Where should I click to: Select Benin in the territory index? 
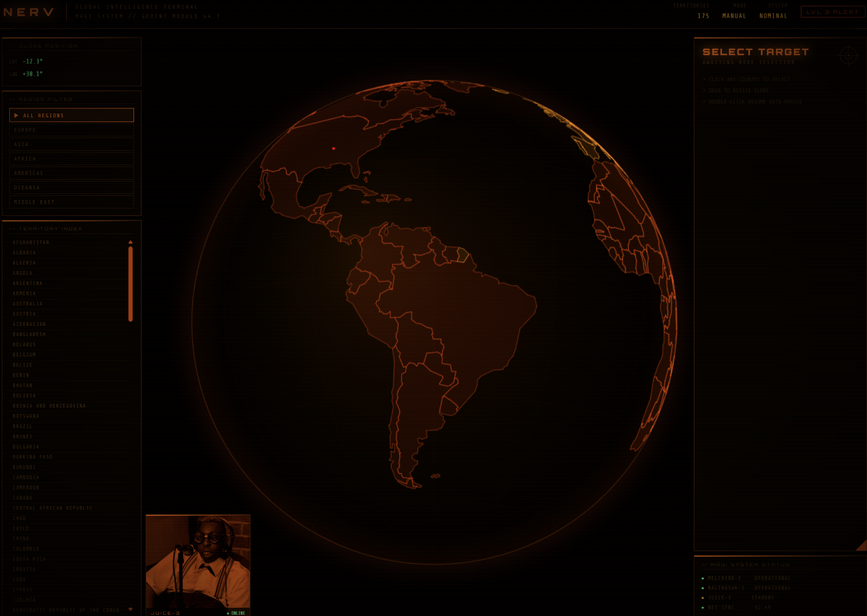(68, 375)
